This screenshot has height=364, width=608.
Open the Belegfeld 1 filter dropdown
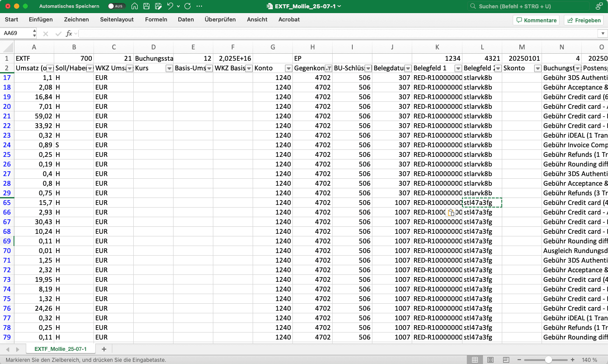point(458,68)
